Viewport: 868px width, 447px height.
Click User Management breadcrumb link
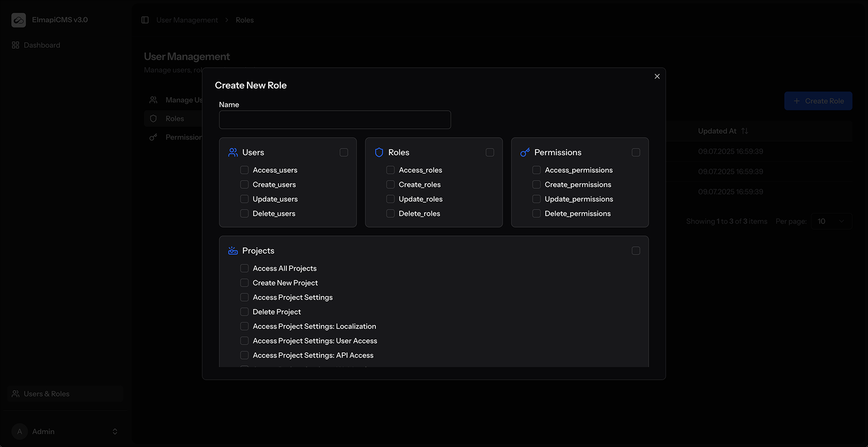[187, 20]
